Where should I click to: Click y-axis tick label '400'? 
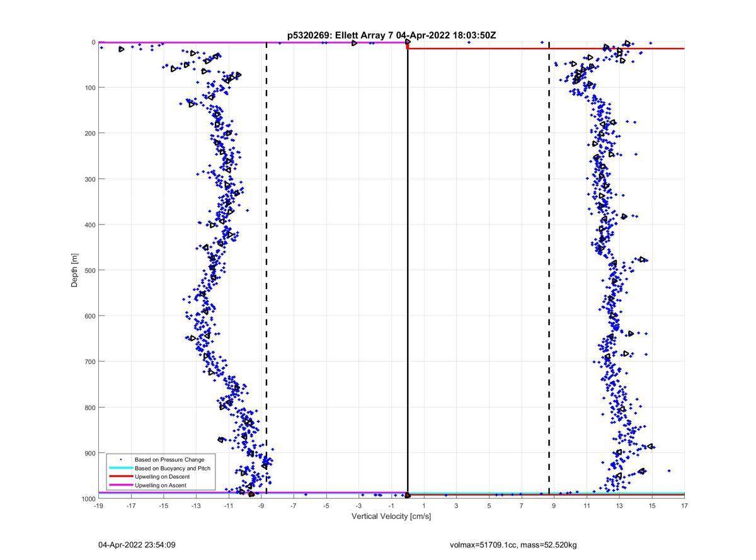pos(89,225)
